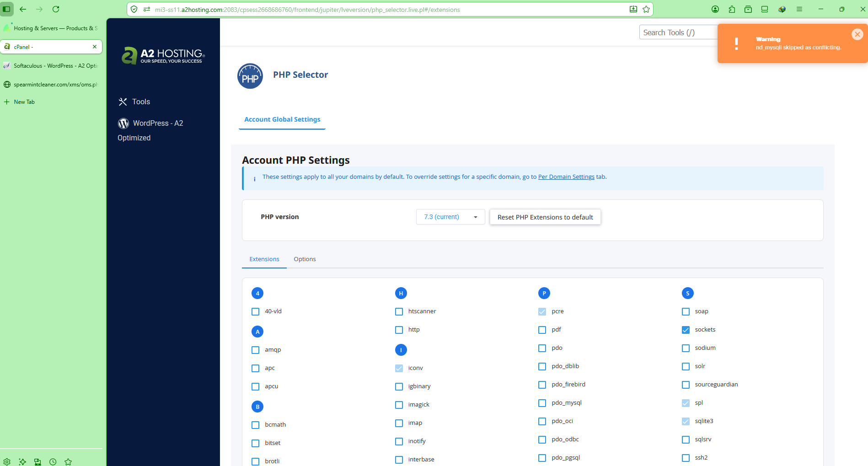The height and width of the screenshot is (466, 868).
Task: Reload the current page
Action: 56,9
